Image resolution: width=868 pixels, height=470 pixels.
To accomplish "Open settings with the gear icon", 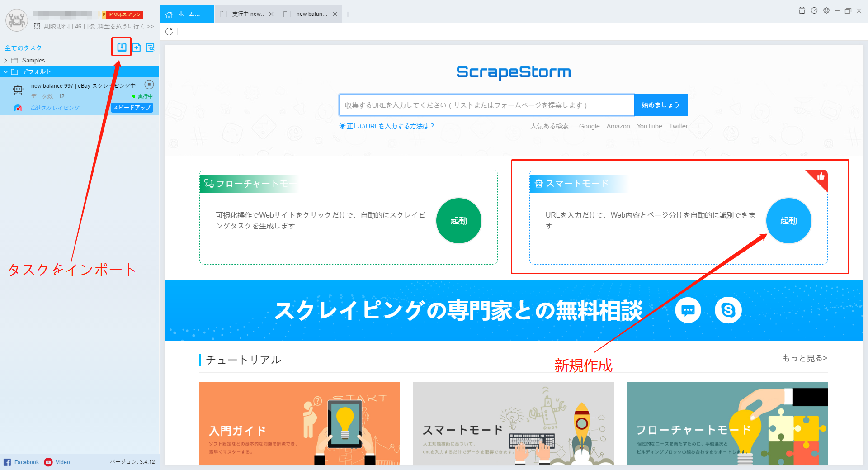I will coord(826,11).
